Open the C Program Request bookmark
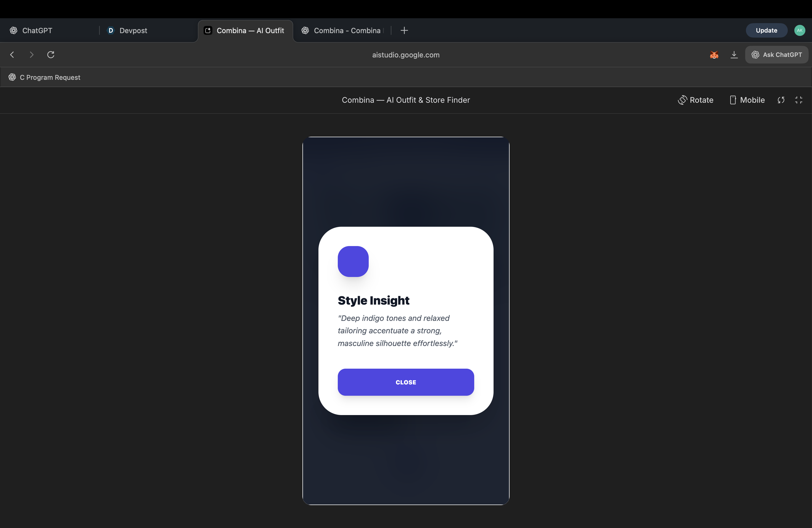The width and height of the screenshot is (812, 528). click(50, 77)
